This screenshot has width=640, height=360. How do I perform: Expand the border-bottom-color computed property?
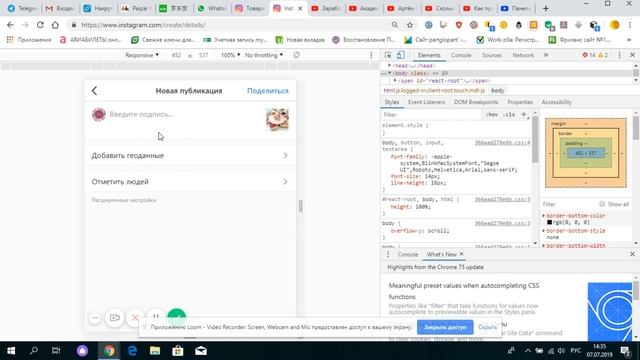click(x=544, y=216)
